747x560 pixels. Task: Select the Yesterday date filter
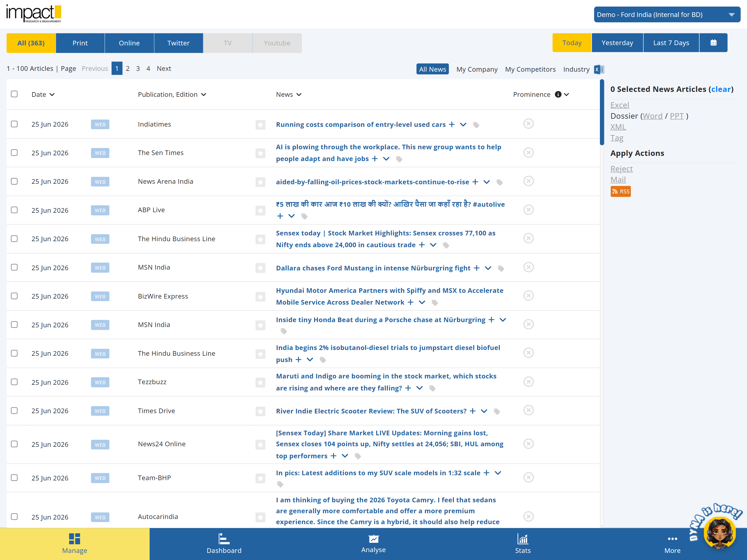pos(617,43)
